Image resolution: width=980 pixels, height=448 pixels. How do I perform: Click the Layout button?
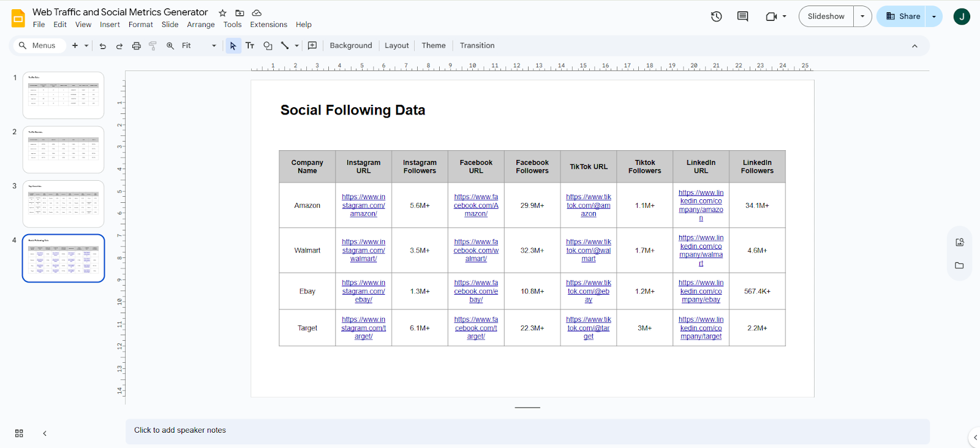click(x=397, y=46)
